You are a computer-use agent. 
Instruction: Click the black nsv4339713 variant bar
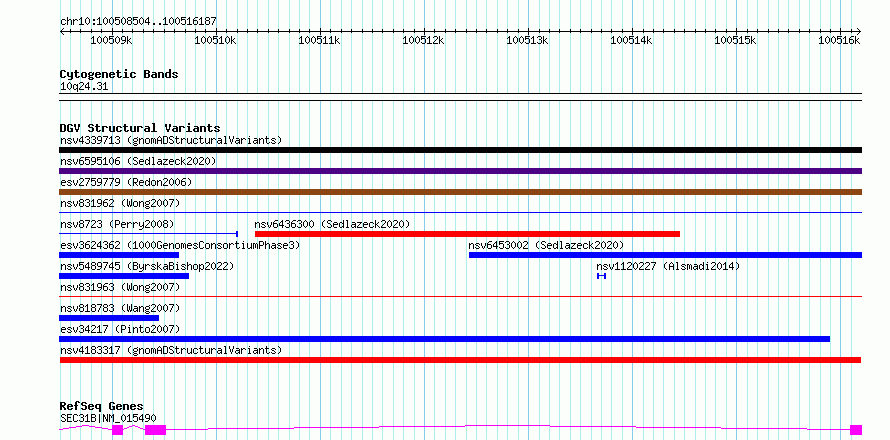(460, 150)
